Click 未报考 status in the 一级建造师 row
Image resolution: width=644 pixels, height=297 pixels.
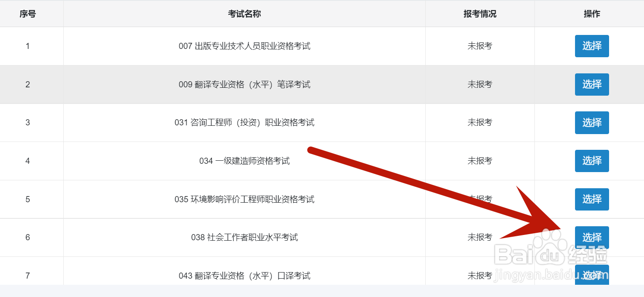[480, 161]
